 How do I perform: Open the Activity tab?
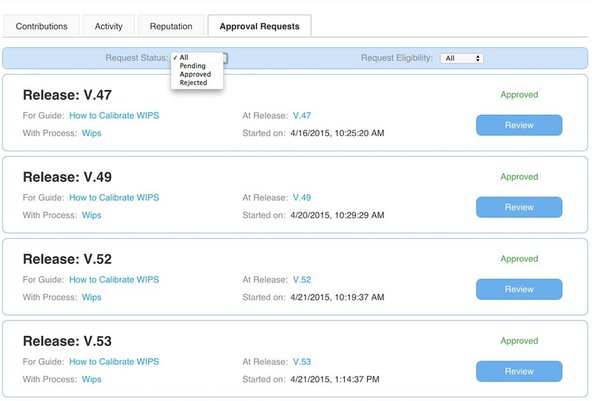[109, 26]
